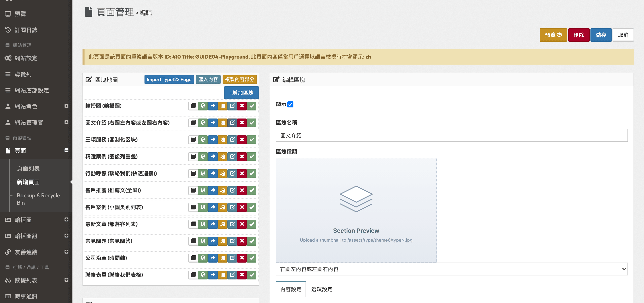The height and width of the screenshot is (303, 644).
Task: Toggle the green checkmark in 精選案例 row
Action: tap(252, 157)
